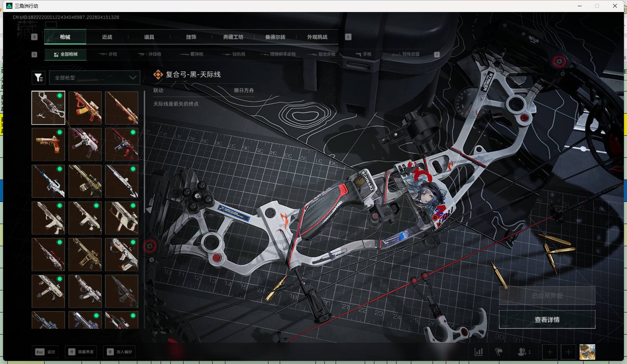Filter by 霰弹枪 category
627x364 pixels.
coord(192,54)
